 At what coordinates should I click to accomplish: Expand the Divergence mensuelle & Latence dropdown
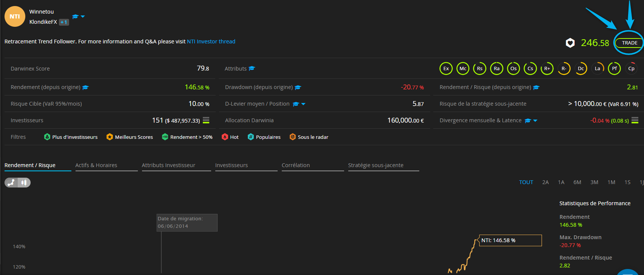click(x=535, y=121)
